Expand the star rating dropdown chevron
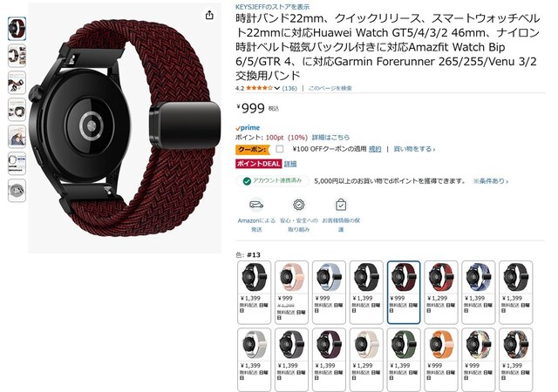This screenshot has height=392, width=558. (277, 88)
